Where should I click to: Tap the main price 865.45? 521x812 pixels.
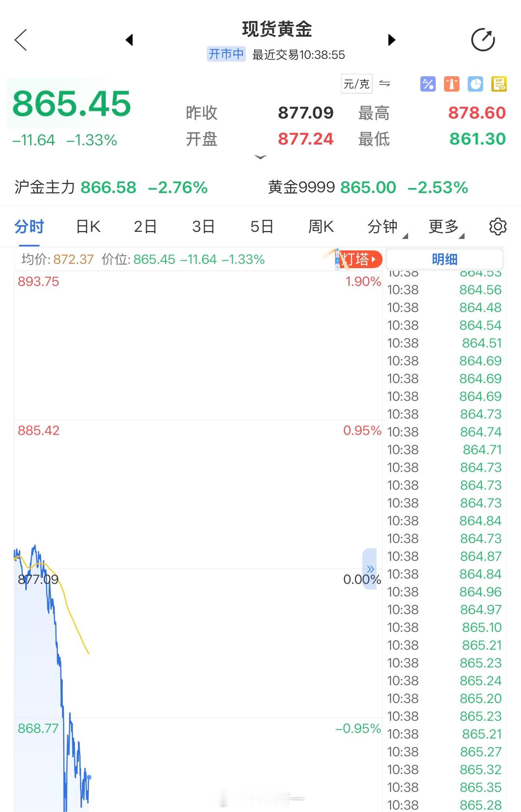(71, 104)
